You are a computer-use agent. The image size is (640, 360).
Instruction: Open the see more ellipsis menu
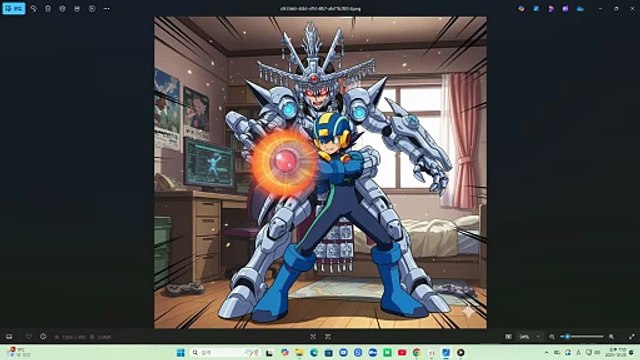pyautogui.click(x=107, y=9)
